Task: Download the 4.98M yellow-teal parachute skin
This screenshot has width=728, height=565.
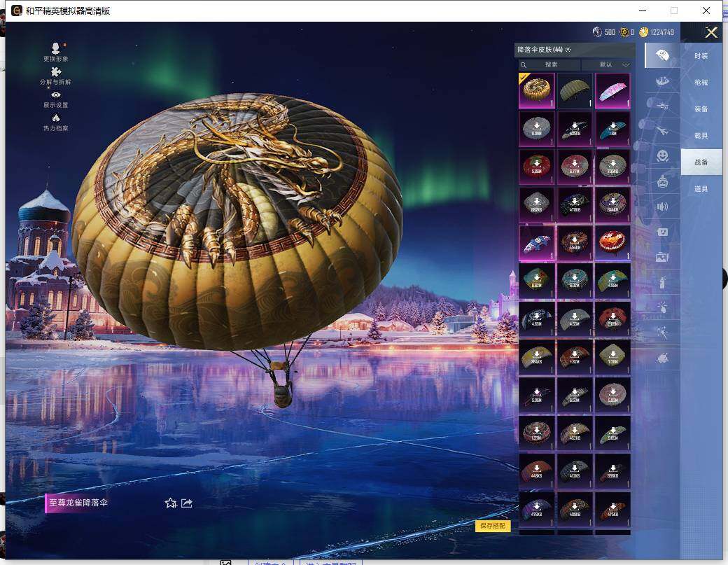Action: 612,281
